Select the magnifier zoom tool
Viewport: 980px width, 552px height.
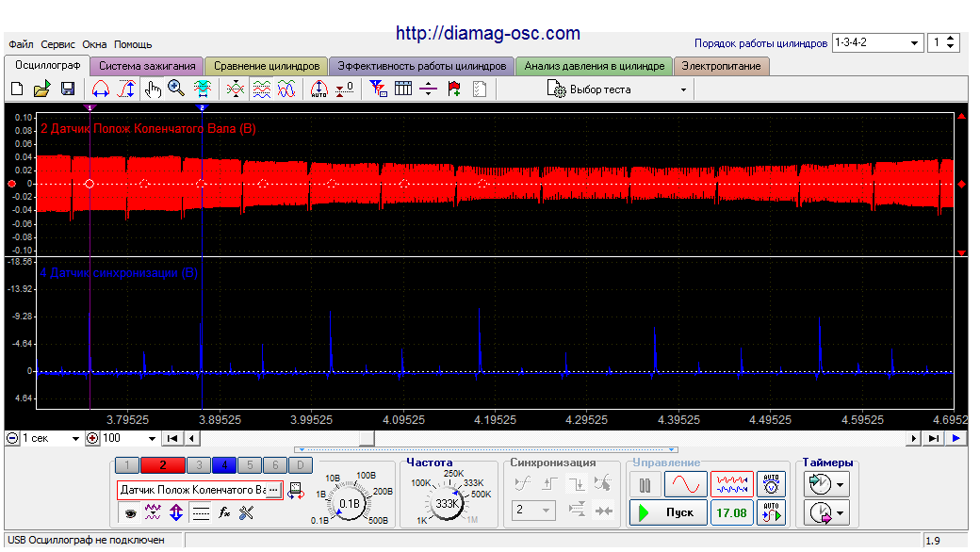[x=176, y=89]
